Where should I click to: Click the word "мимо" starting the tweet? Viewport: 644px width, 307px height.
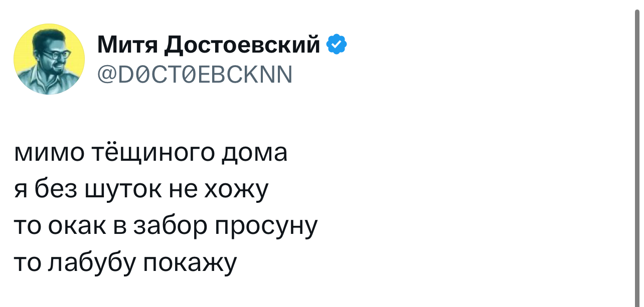tap(48, 154)
